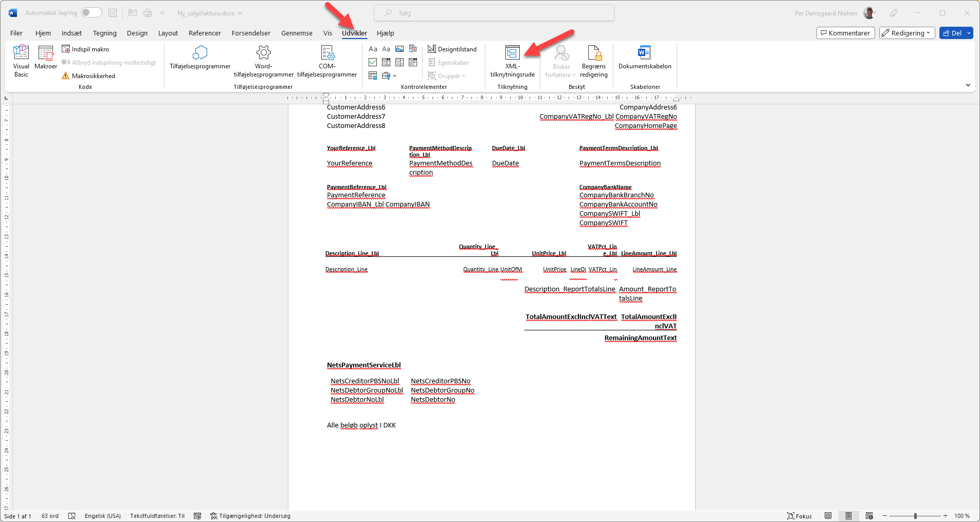Switch to Design tab

click(x=137, y=33)
